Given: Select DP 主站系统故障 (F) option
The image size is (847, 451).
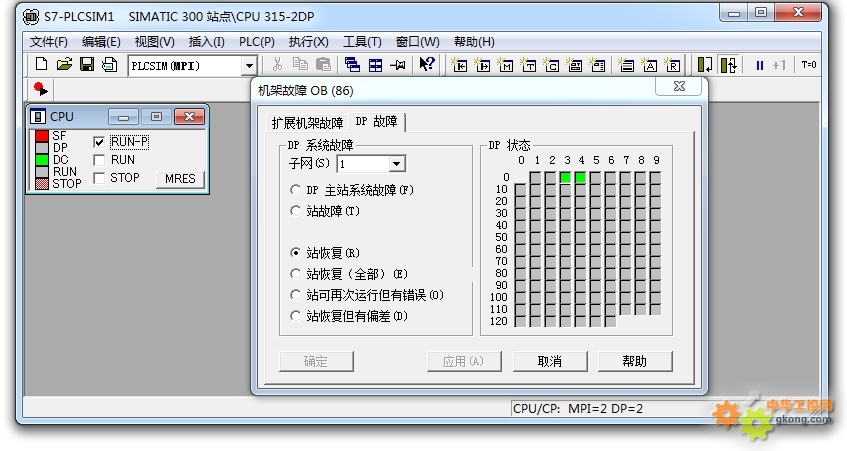Looking at the screenshot, I should [295, 190].
